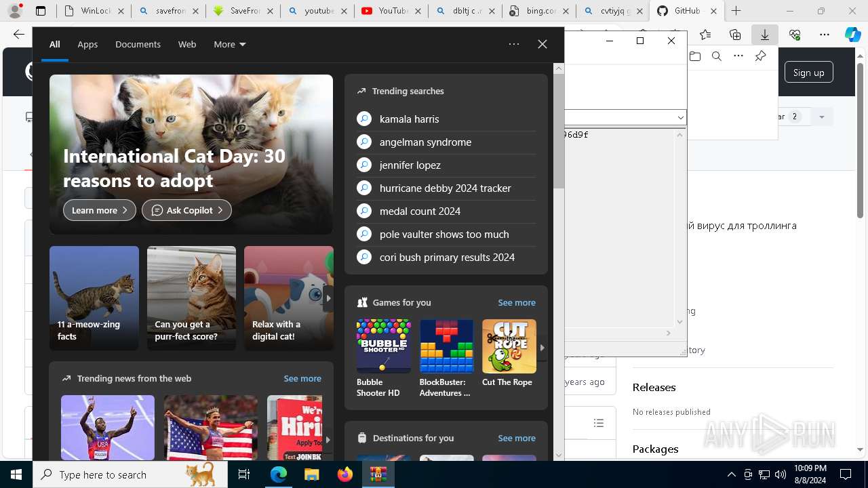Search cori bush primary results 2024

coord(446,257)
